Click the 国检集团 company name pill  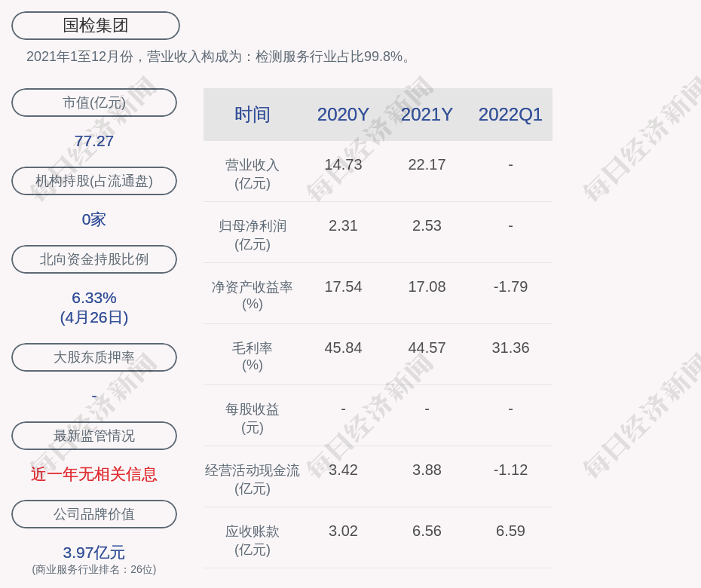click(x=96, y=26)
